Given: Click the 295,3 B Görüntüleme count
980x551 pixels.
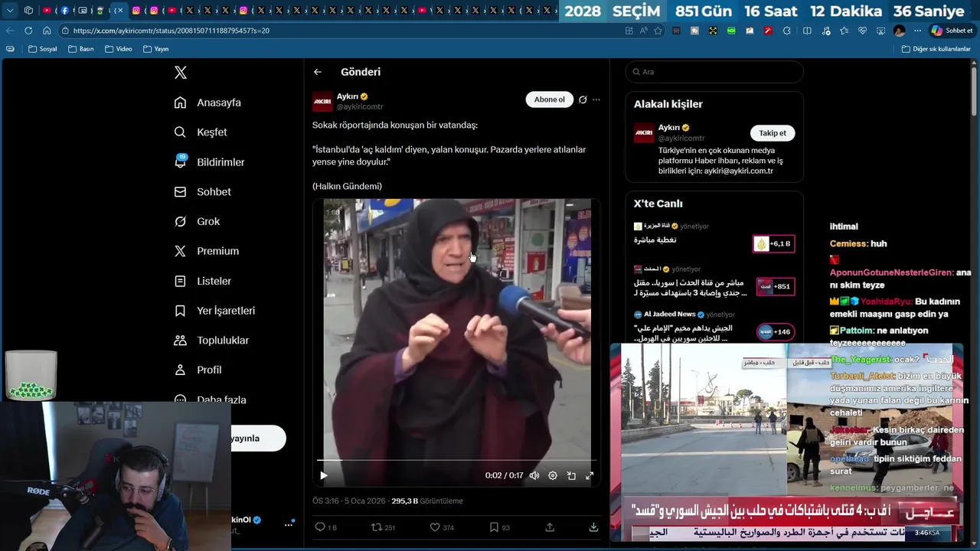Looking at the screenshot, I should [x=427, y=501].
